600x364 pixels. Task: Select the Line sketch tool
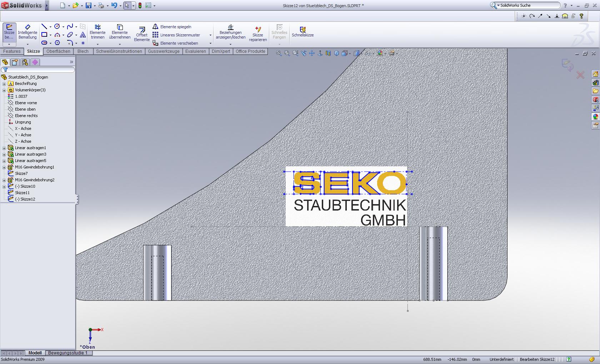coord(44,26)
